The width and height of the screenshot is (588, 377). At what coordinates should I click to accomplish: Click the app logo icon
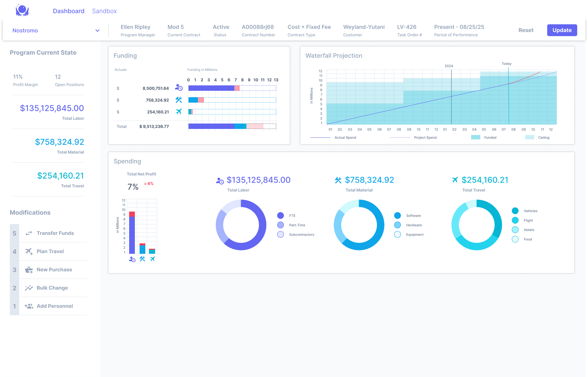pyautogui.click(x=22, y=10)
